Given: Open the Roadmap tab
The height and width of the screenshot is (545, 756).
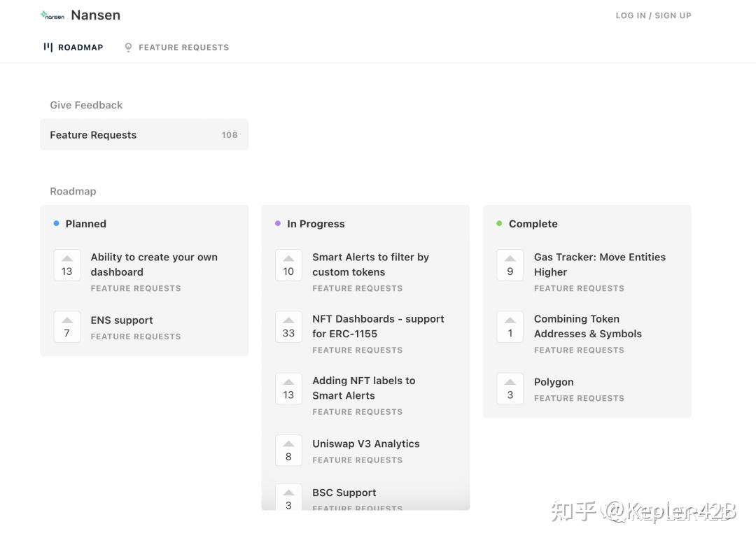Looking at the screenshot, I should [x=73, y=47].
